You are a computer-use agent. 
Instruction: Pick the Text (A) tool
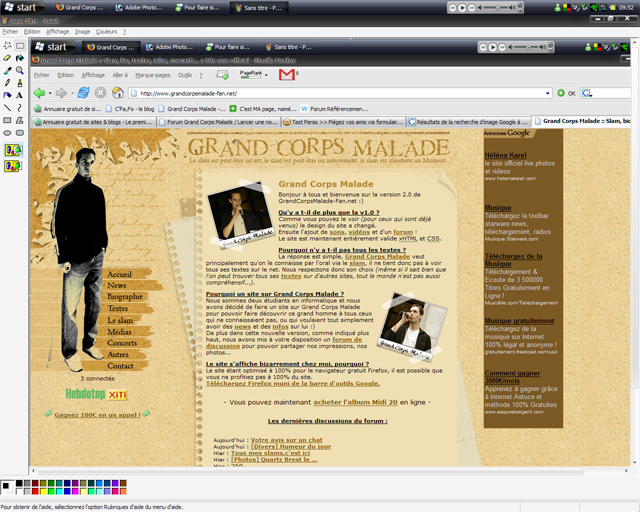click(20, 96)
